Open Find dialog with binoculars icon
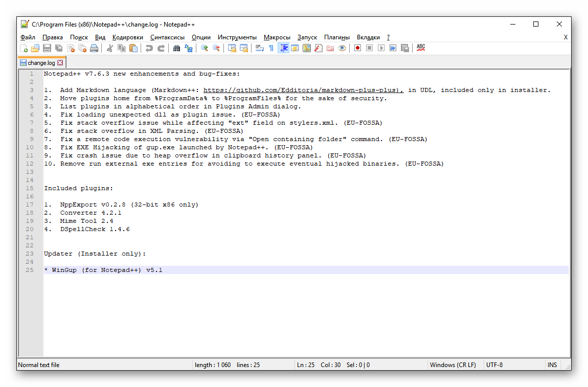This screenshot has width=588, height=387. click(176, 48)
